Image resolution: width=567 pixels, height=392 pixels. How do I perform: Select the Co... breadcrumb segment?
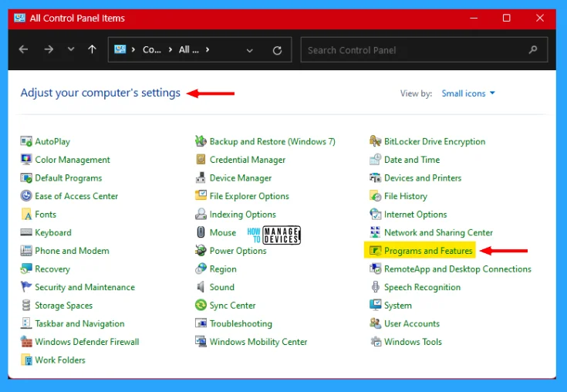tap(152, 49)
